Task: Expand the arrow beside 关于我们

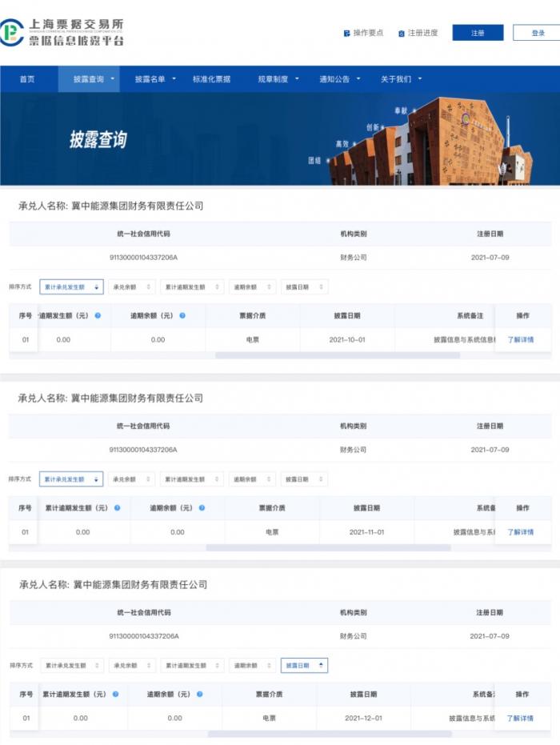Action: pos(420,79)
